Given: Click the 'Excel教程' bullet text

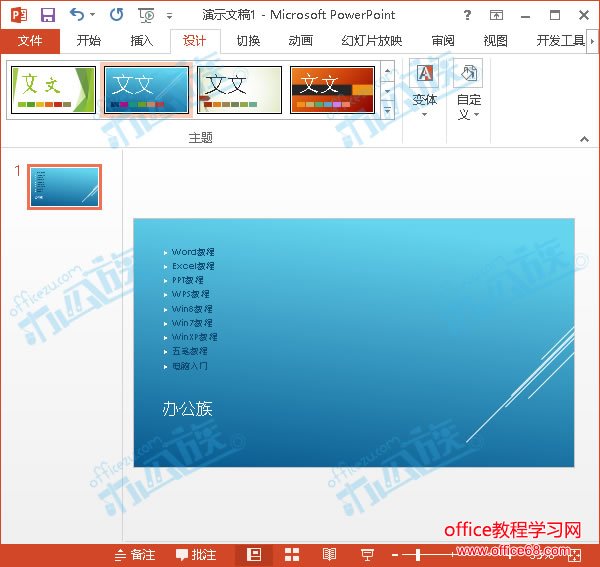Looking at the screenshot, I should (x=193, y=266).
